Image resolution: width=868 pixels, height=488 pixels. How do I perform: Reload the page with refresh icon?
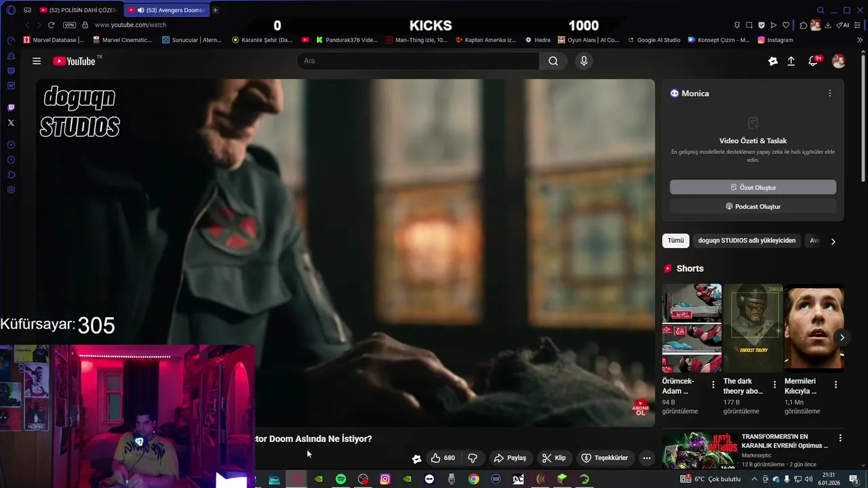[x=51, y=25]
